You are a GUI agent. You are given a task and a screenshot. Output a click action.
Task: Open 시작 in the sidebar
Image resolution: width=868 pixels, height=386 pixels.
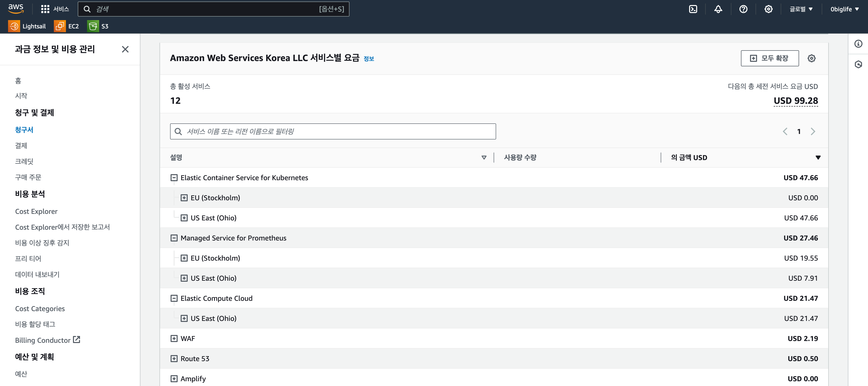[x=21, y=96]
